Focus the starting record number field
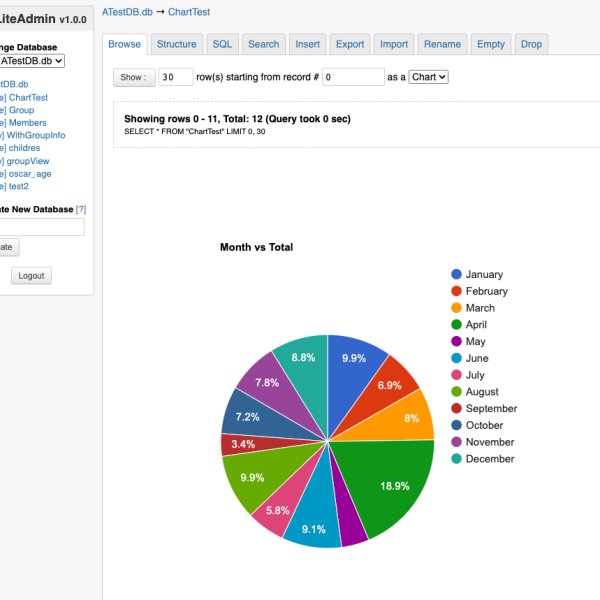This screenshot has height=600, width=600. pyautogui.click(x=353, y=77)
